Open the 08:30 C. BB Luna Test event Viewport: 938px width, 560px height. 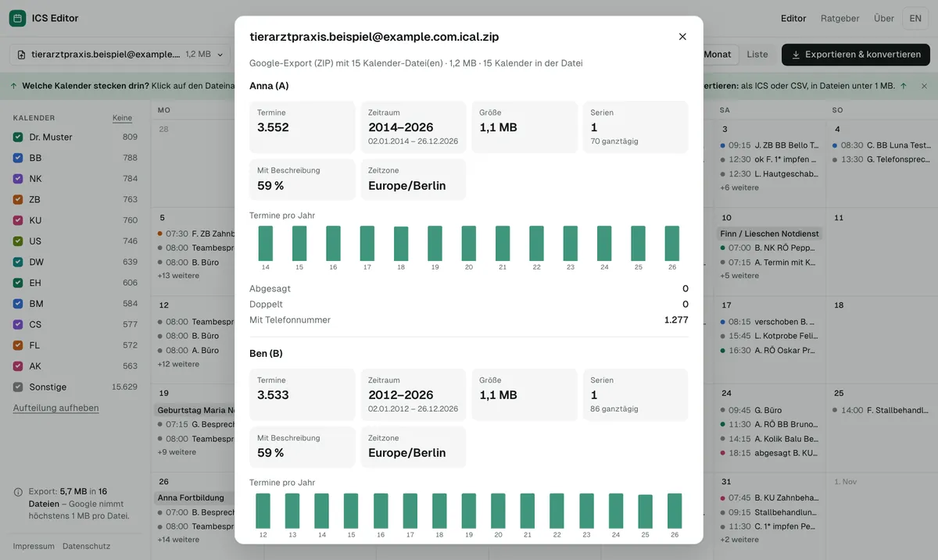[882, 145]
